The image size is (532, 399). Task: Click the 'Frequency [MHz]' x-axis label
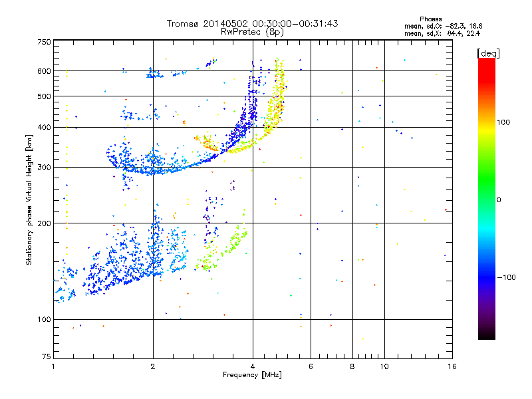(x=252, y=375)
